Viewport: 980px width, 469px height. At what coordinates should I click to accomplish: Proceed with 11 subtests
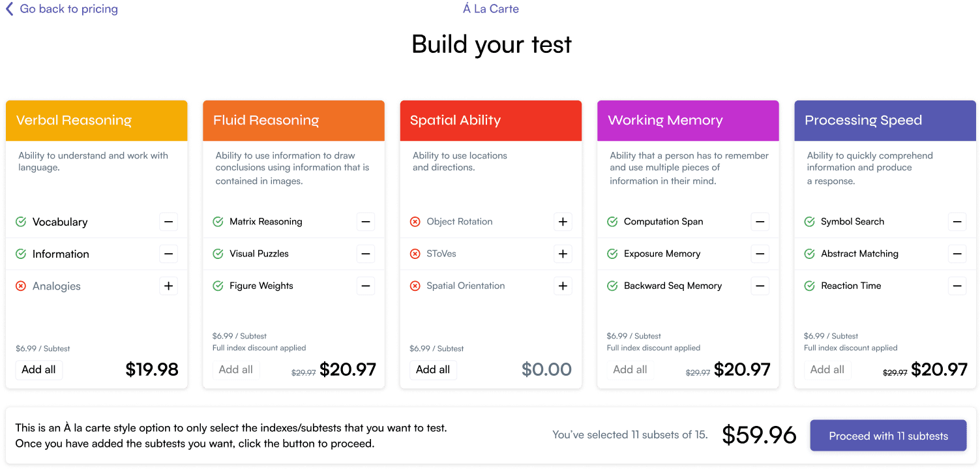coord(888,436)
